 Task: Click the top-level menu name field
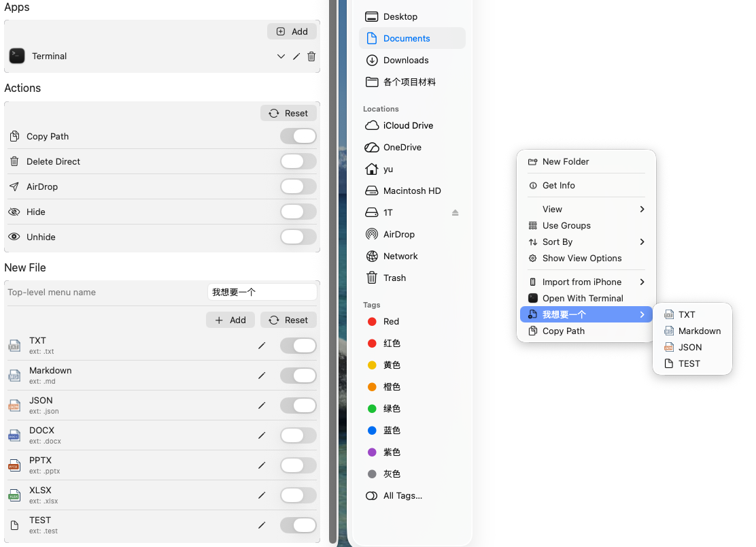pyautogui.click(x=262, y=293)
